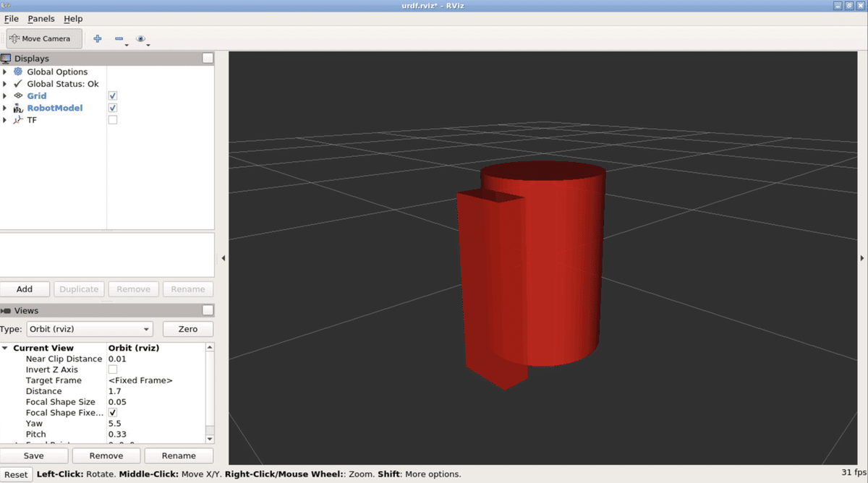Open the eye view-options toolbar dropdown
868x483 pixels.
point(142,39)
